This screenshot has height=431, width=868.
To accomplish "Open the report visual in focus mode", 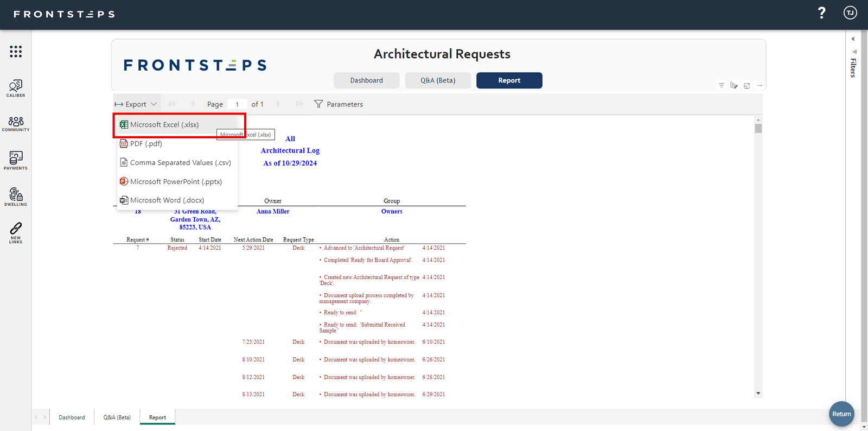I will 747,86.
